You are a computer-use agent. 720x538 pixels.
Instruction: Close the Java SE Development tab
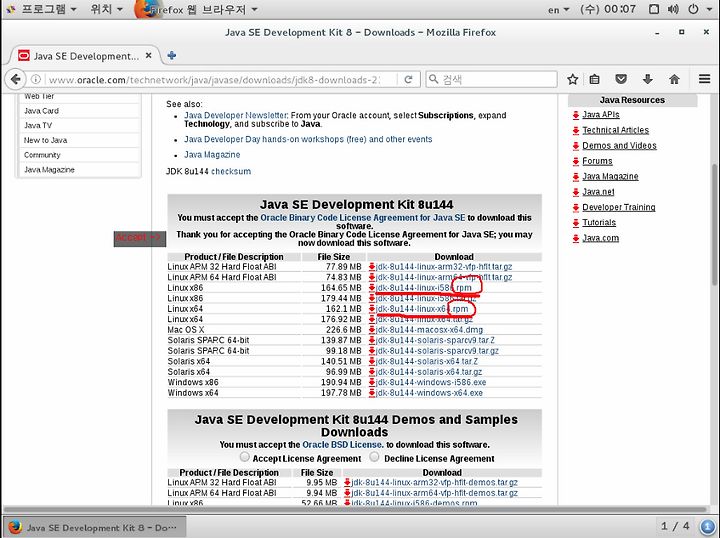[x=148, y=56]
